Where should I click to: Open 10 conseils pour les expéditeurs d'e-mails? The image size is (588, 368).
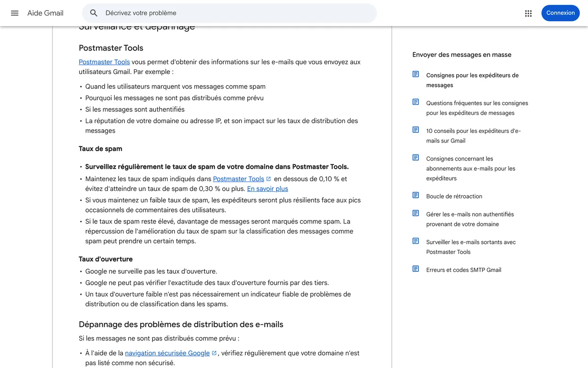pos(473,136)
